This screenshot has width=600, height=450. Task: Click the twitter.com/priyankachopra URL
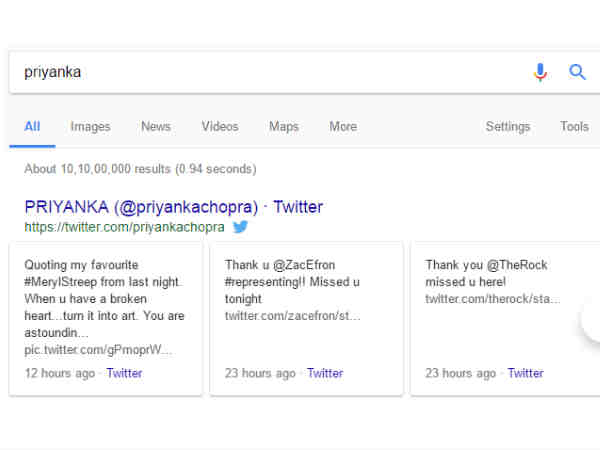tap(124, 227)
